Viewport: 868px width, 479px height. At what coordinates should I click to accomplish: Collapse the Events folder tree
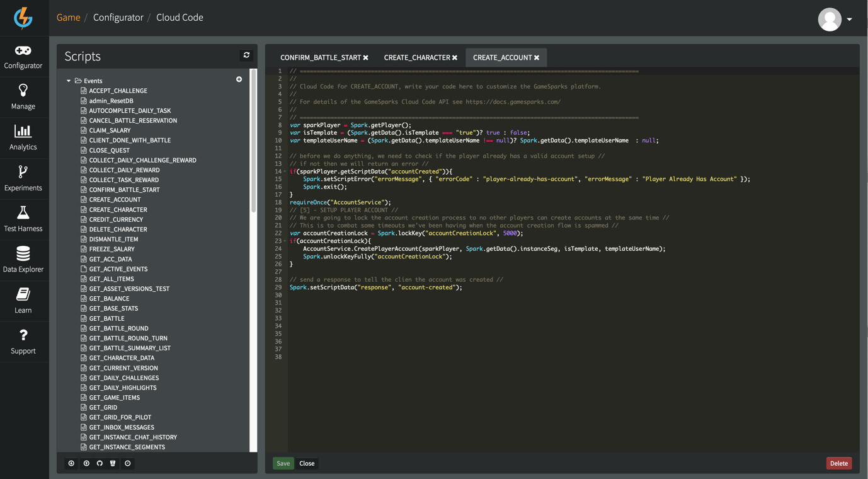click(x=69, y=81)
